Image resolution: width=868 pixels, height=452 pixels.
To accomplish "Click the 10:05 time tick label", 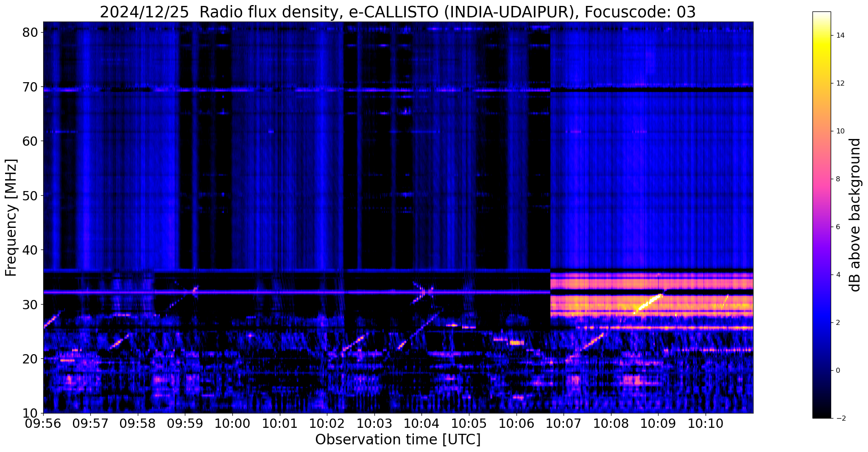I will (469, 424).
